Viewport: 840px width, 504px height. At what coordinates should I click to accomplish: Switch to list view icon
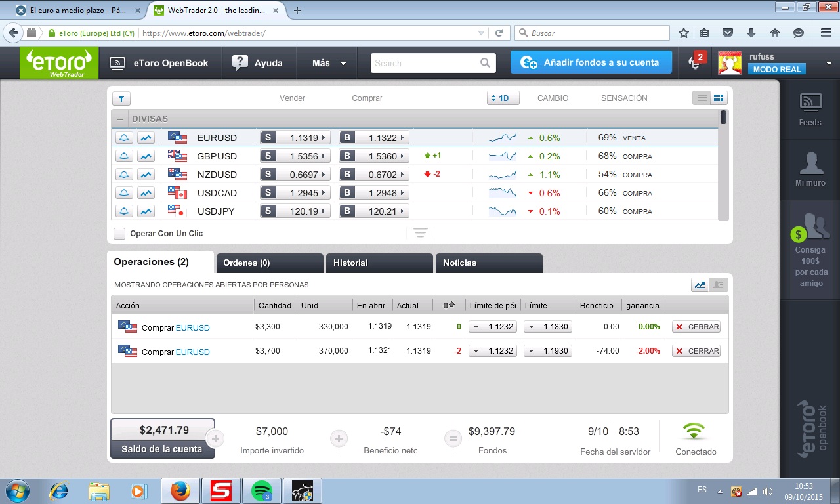click(702, 98)
